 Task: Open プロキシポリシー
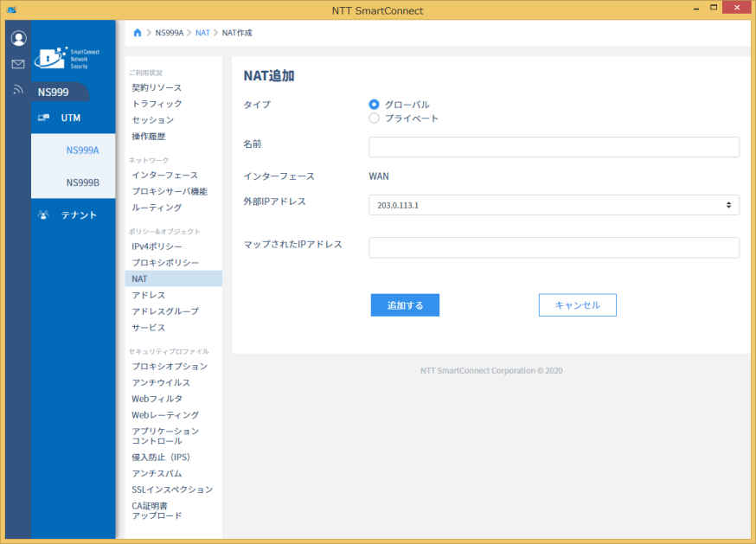(x=165, y=263)
